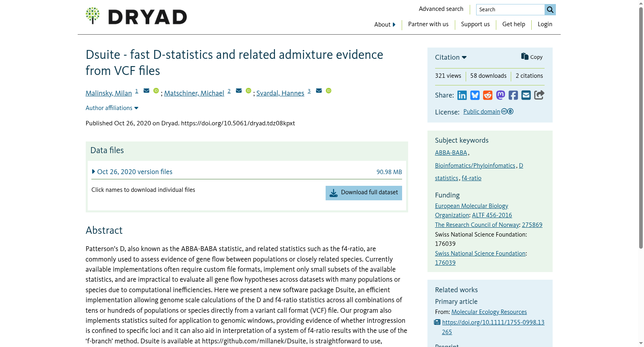The width and height of the screenshot is (644, 347).
Task: Share on Reddit
Action: pyautogui.click(x=488, y=95)
